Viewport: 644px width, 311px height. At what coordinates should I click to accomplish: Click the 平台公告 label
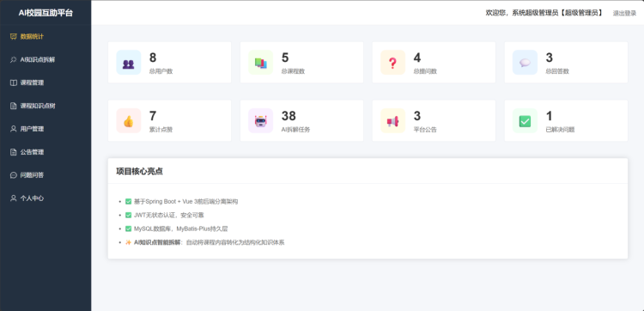(x=425, y=130)
